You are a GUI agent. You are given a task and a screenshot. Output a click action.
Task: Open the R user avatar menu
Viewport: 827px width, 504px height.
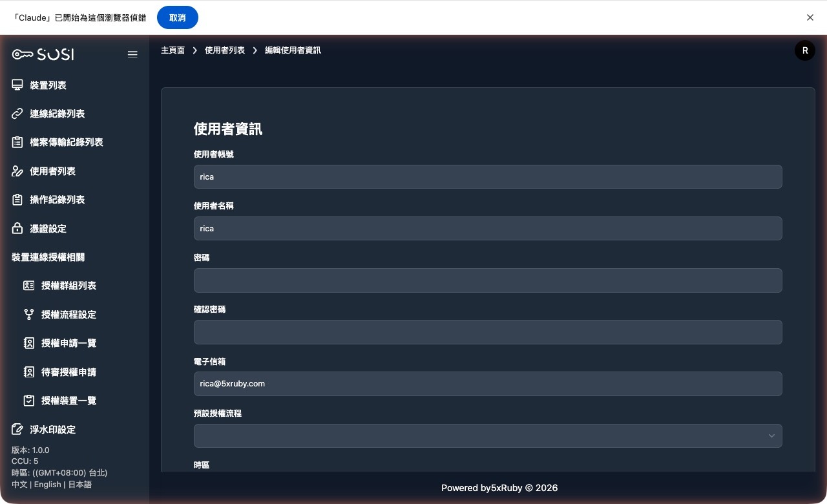point(804,50)
